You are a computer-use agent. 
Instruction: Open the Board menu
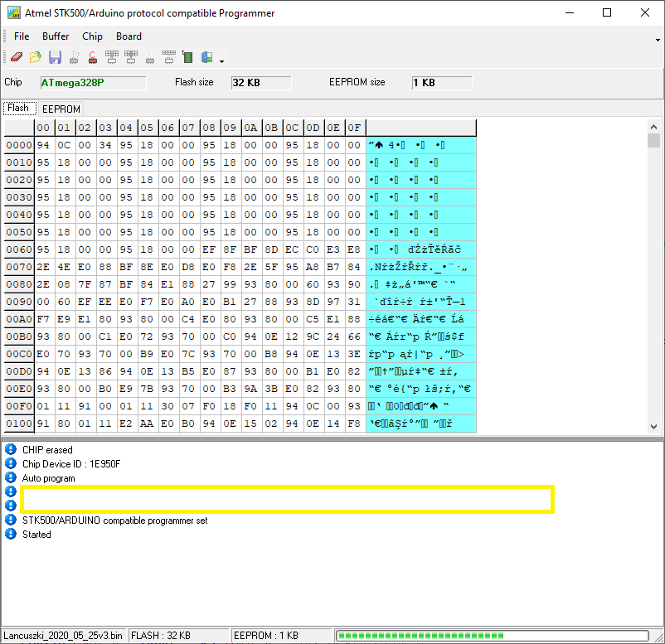pos(129,36)
